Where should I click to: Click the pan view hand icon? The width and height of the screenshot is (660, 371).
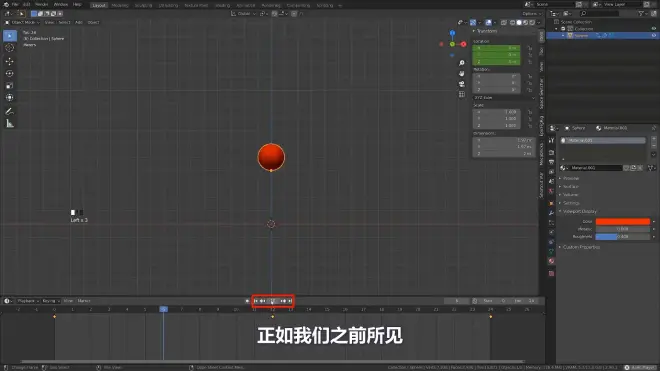[x=462, y=73]
